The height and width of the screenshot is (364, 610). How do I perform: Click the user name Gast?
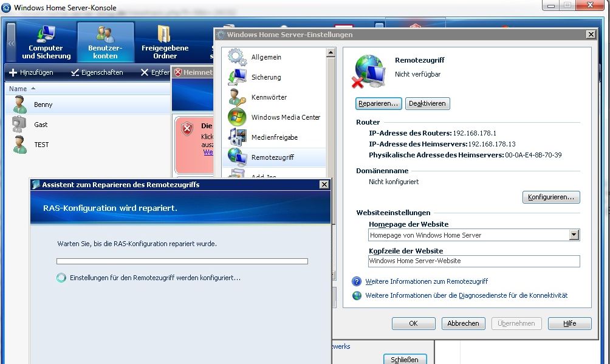(x=41, y=125)
